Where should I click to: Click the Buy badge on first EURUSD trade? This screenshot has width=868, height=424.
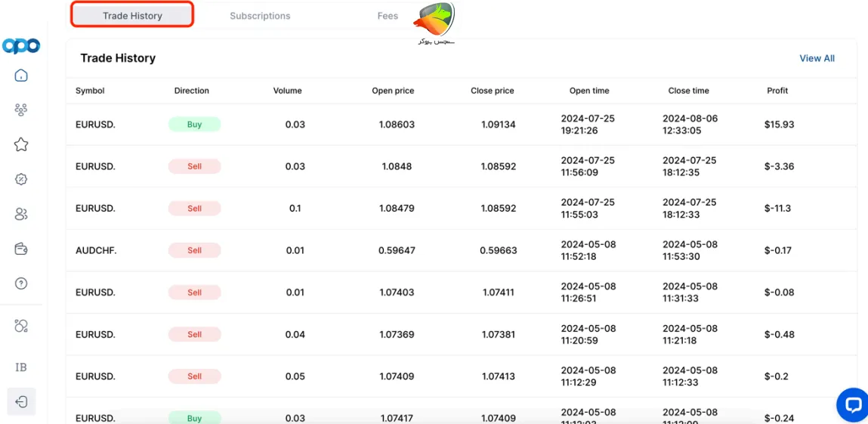(x=194, y=125)
